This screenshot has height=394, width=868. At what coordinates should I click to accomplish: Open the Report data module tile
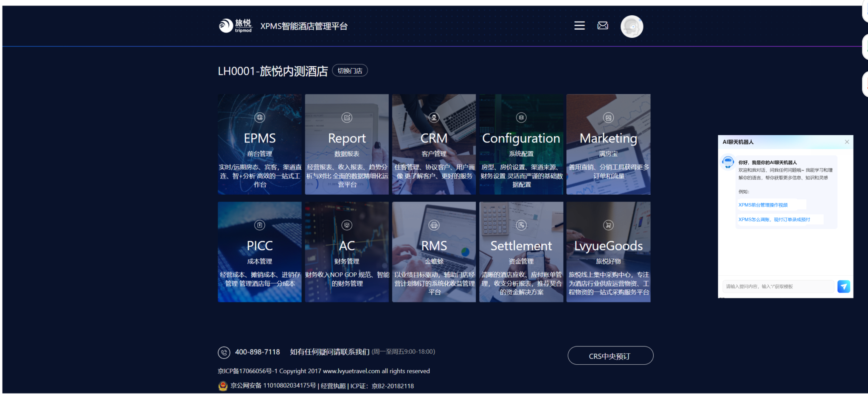click(347, 144)
